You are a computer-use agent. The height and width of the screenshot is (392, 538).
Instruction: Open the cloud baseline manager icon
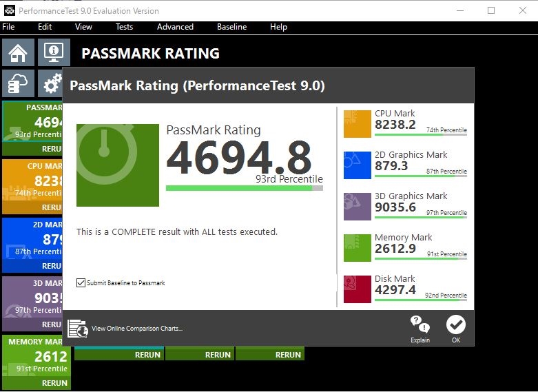(18, 83)
